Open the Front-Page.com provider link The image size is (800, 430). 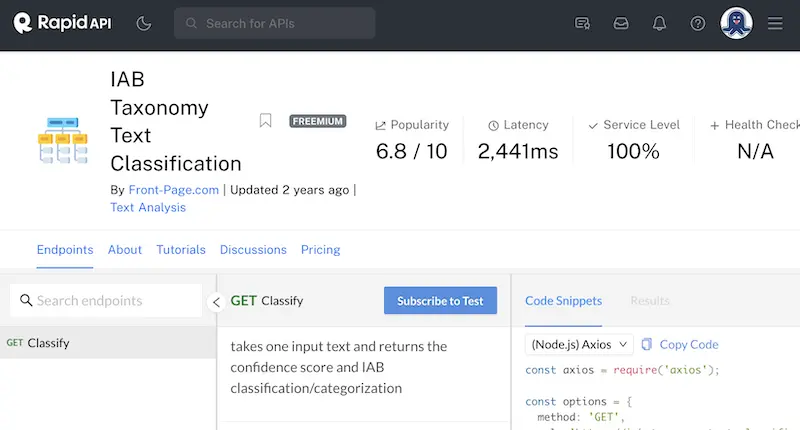[173, 190]
